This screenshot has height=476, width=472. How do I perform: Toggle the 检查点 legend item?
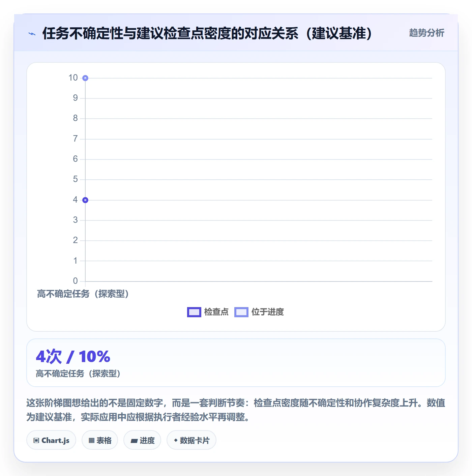coord(208,312)
